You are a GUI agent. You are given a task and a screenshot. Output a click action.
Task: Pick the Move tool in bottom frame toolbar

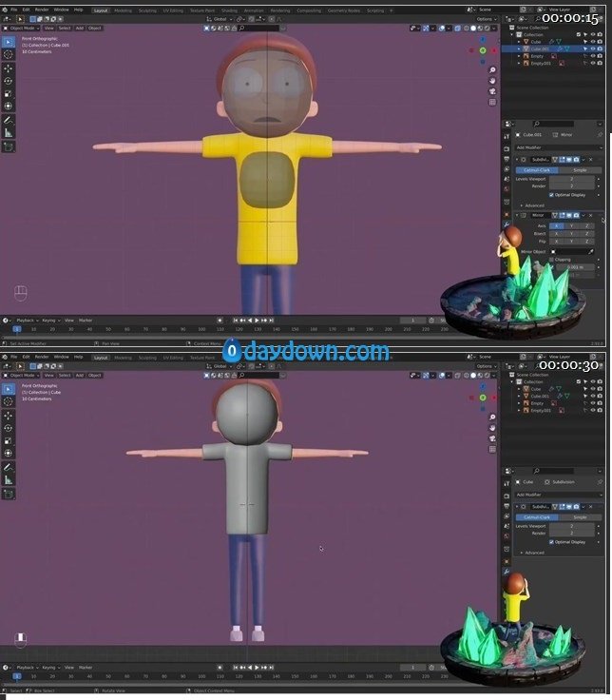(8, 416)
